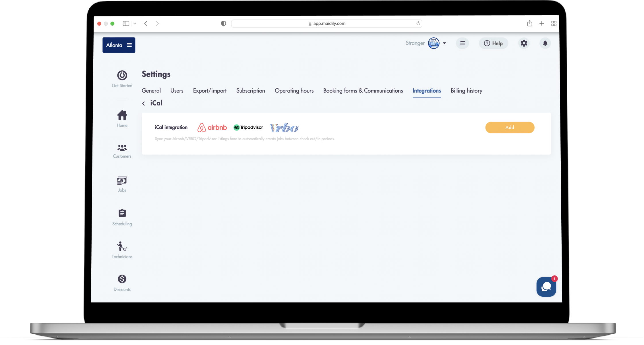The image size is (644, 345).
Task: Open the Get Started sidebar icon
Action: tap(122, 76)
